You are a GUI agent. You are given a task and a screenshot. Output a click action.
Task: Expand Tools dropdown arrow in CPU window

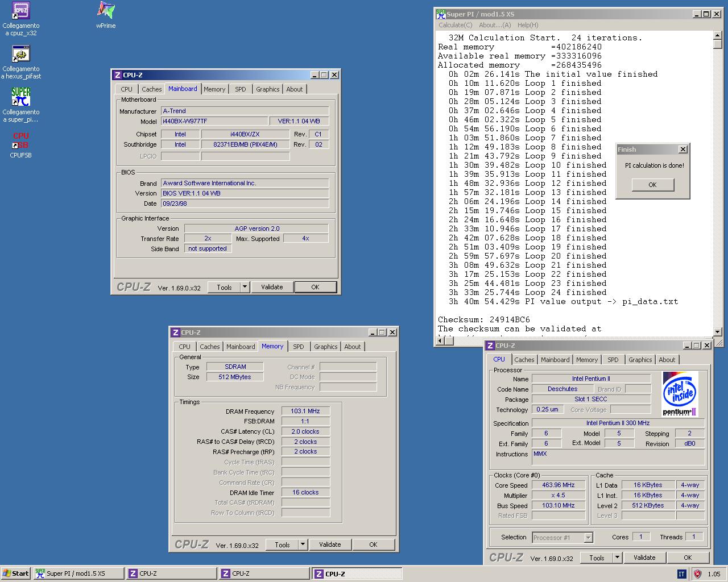pyautogui.click(x=618, y=558)
